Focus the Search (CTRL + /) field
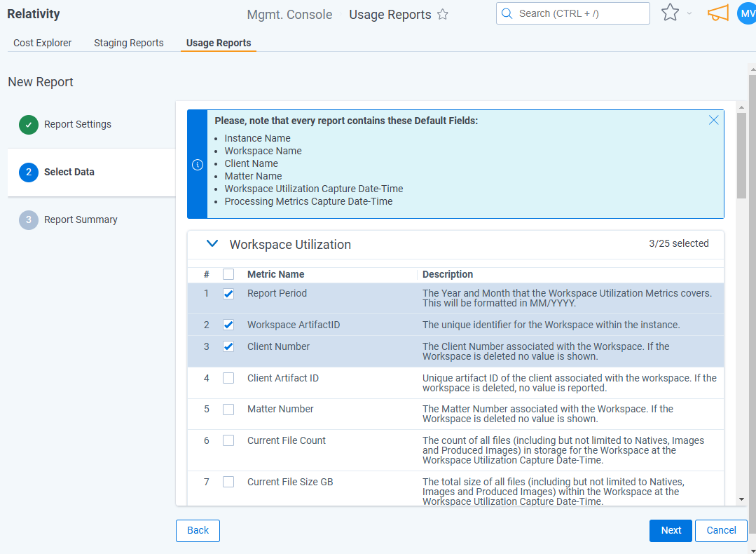This screenshot has width=756, height=554. 573,13
